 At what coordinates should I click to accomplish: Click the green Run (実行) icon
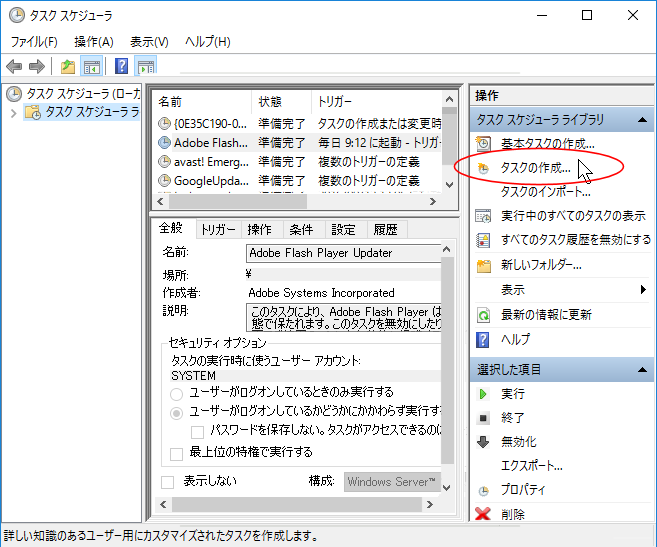(484, 394)
